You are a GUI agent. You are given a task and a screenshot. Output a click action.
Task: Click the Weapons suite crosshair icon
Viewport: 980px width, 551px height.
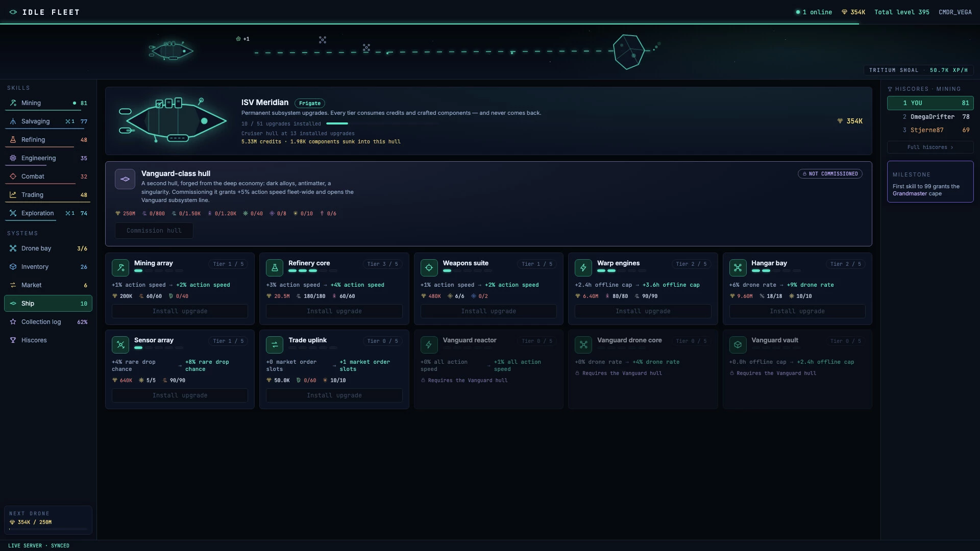pyautogui.click(x=429, y=268)
